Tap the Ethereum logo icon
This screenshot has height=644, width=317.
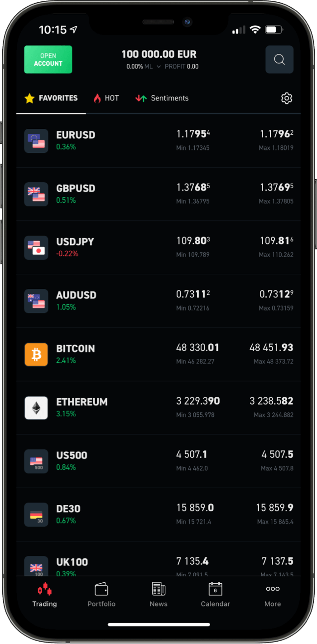(36, 408)
